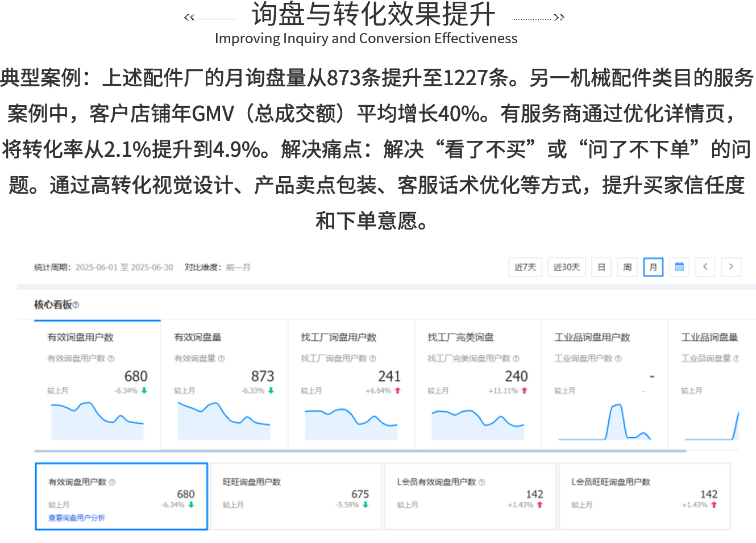The width and height of the screenshot is (756, 543).
Task: Click the horizontal scrollbar under metric cards
Action: coord(360,451)
